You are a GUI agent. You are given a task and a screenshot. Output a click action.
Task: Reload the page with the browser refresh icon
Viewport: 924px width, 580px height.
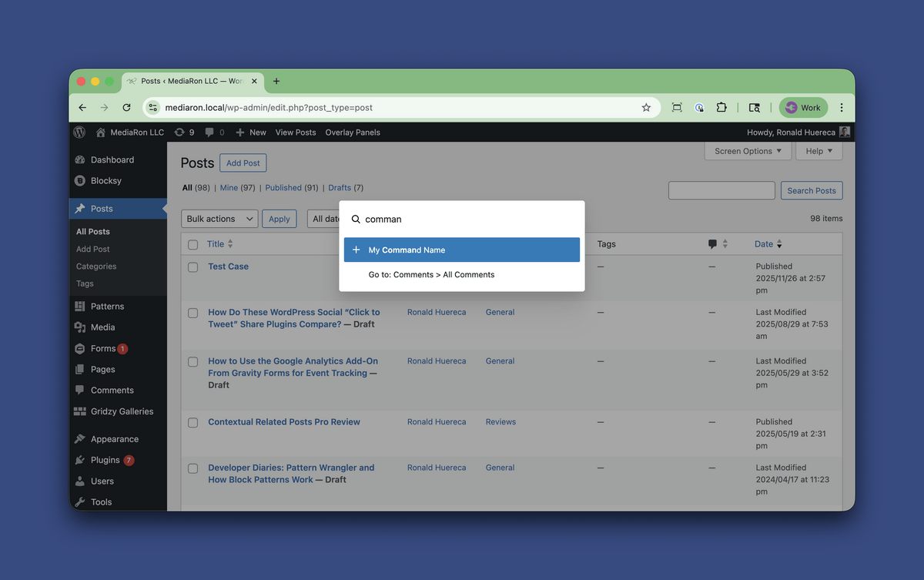click(126, 108)
